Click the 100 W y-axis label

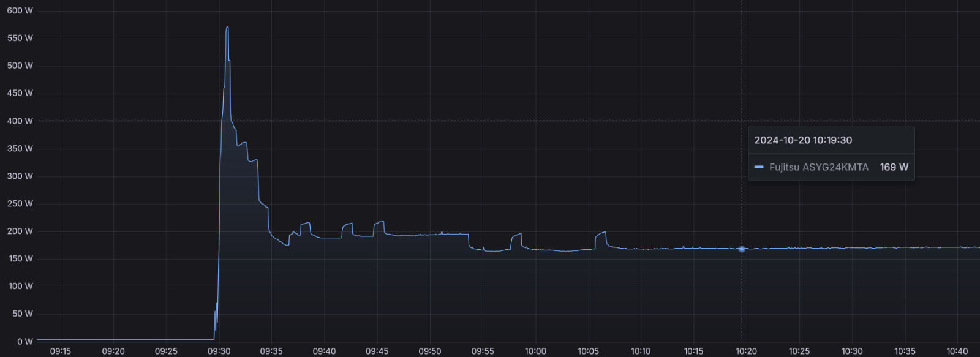[x=21, y=286]
